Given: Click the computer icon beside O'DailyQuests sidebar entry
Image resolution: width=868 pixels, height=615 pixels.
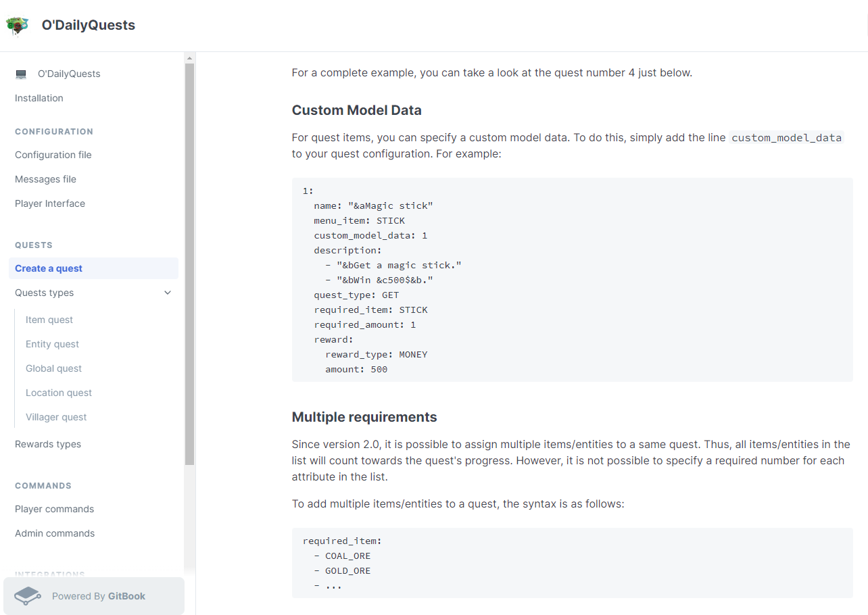Looking at the screenshot, I should 21,74.
